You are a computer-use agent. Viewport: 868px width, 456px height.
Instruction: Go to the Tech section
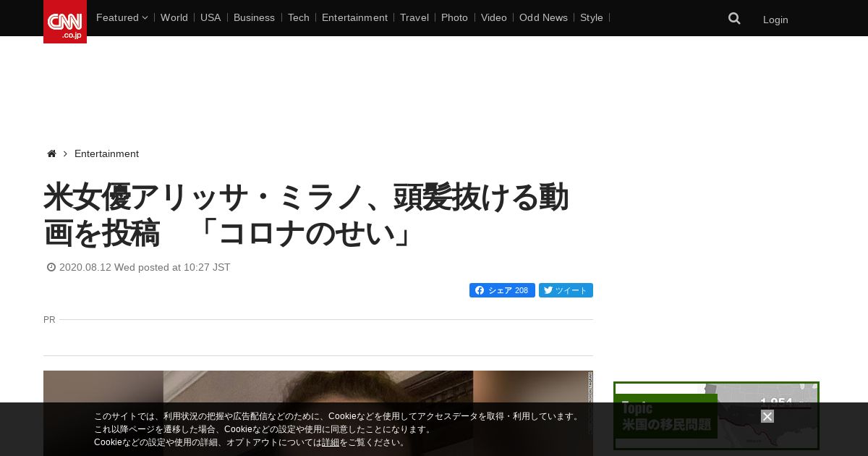click(299, 17)
